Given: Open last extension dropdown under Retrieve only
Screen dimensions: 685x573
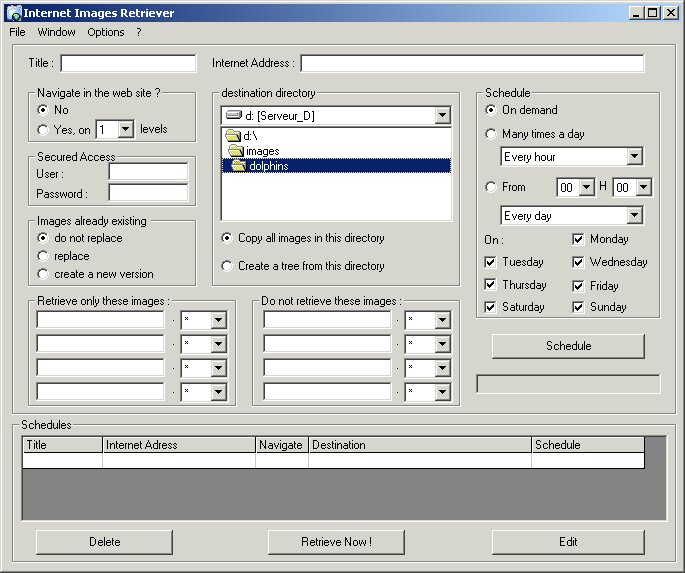Looking at the screenshot, I should point(218,392).
